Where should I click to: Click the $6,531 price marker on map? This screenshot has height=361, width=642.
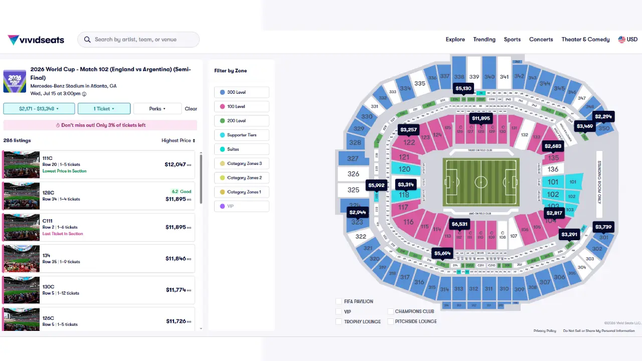pos(459,224)
